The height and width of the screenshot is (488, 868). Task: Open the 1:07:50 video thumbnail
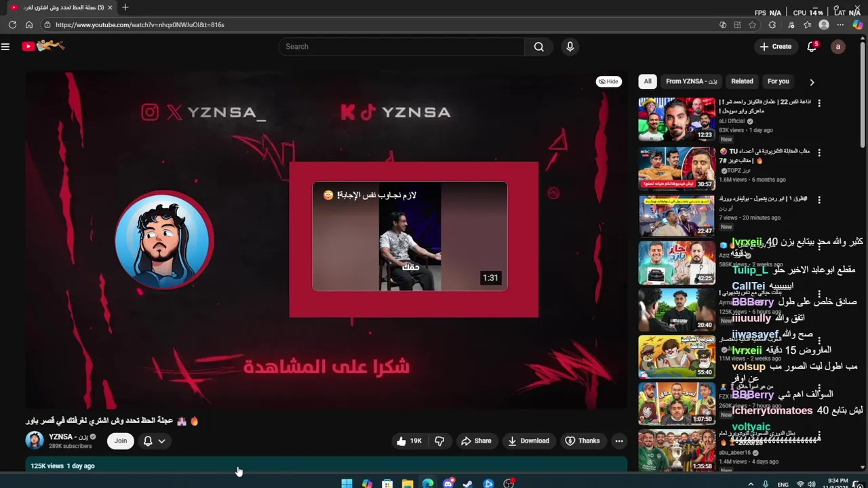click(x=677, y=404)
